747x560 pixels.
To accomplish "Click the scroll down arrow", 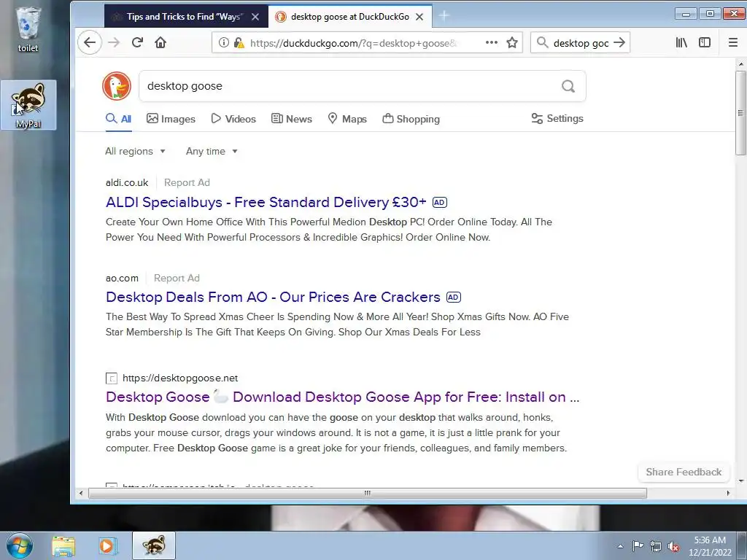I will pyautogui.click(x=741, y=481).
